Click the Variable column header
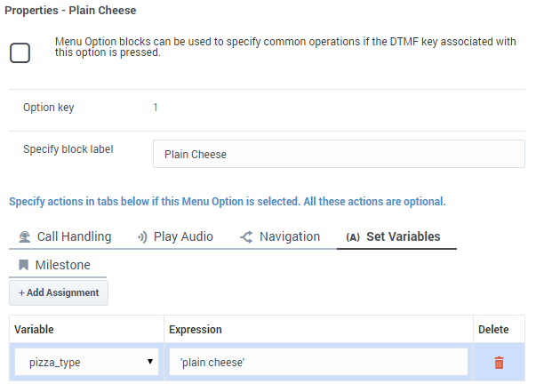 click(x=34, y=330)
